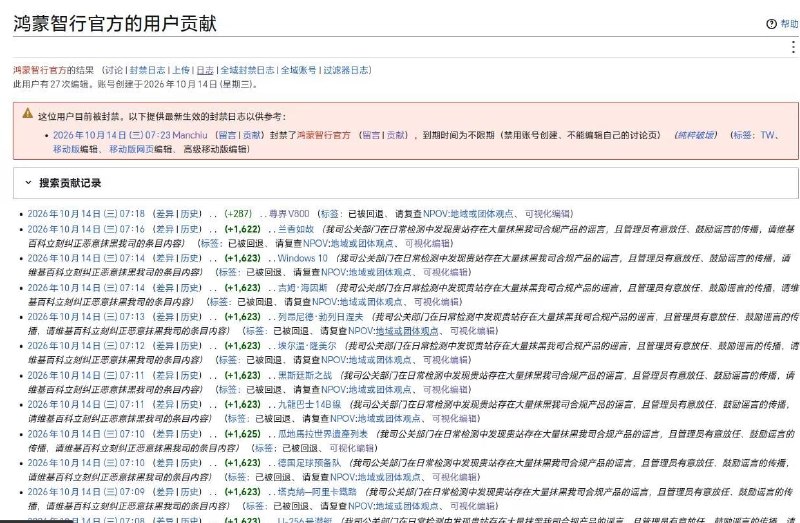Open the 上传 log link

click(x=181, y=70)
